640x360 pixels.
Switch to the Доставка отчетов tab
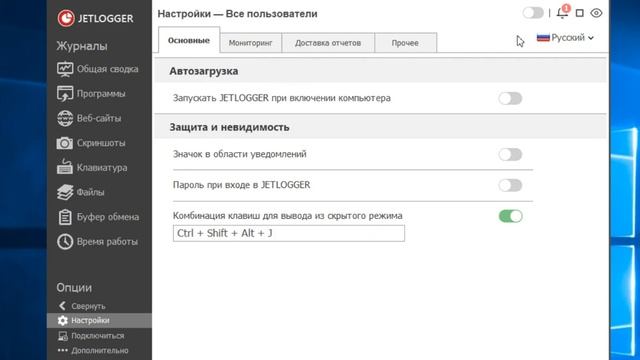point(328,43)
